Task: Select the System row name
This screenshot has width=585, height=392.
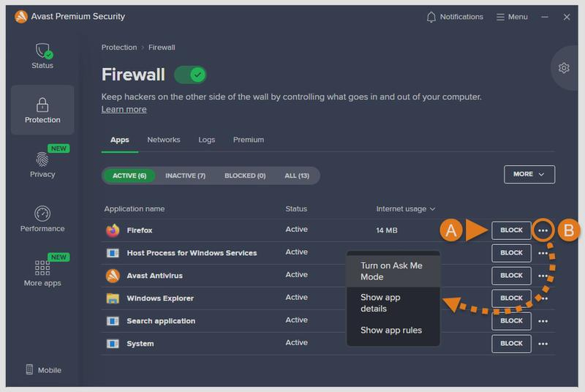Action: coord(140,344)
